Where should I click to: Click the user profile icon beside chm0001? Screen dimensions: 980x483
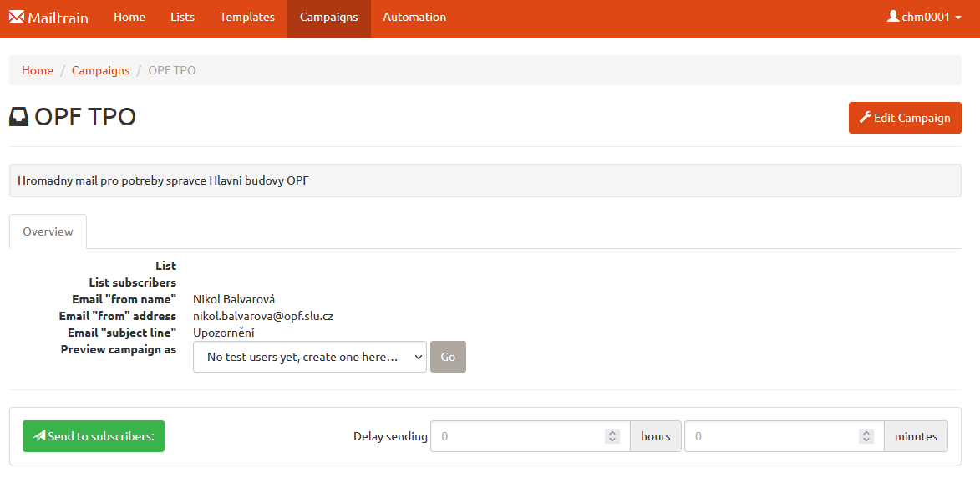[892, 16]
